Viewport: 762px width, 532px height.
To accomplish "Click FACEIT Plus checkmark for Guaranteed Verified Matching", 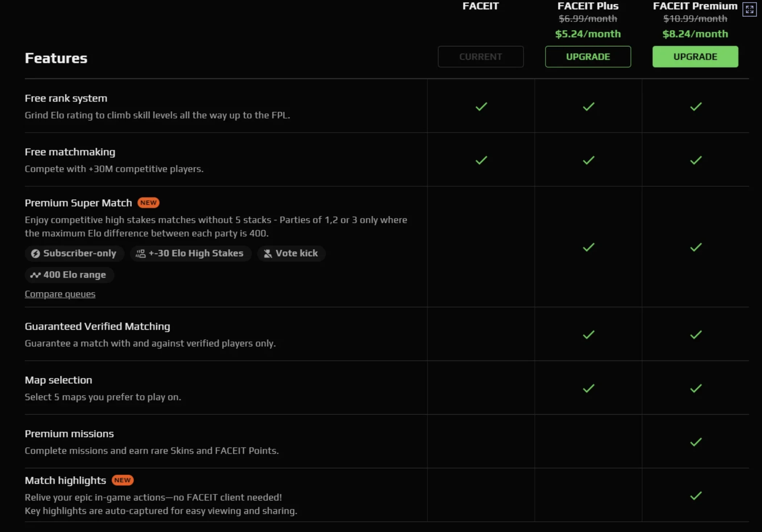I will 588,334.
